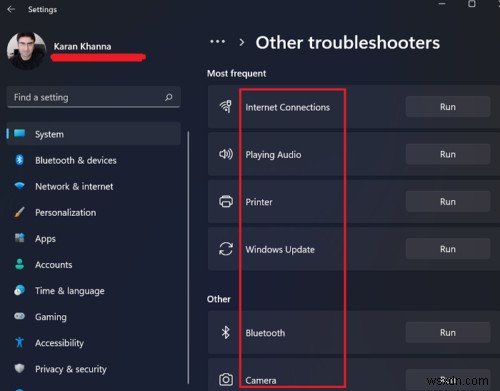Viewport: 500px width, 391px height.
Task: Open Time & language settings
Action: [70, 291]
